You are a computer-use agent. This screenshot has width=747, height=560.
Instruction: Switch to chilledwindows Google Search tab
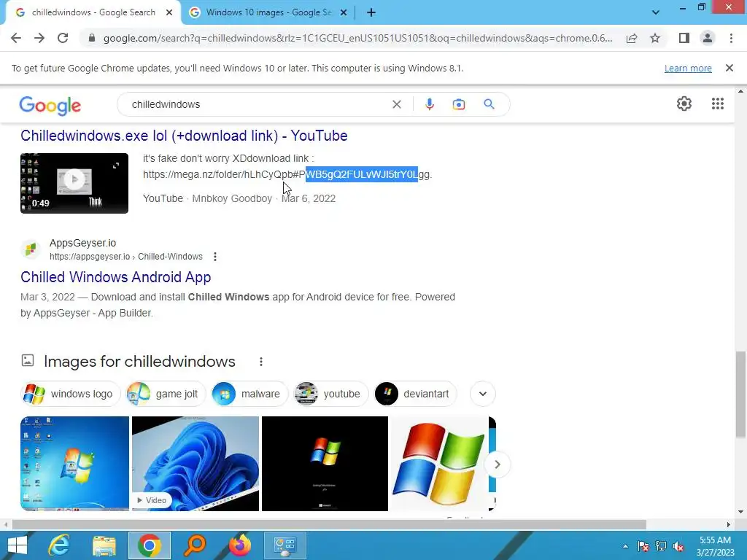93,13
